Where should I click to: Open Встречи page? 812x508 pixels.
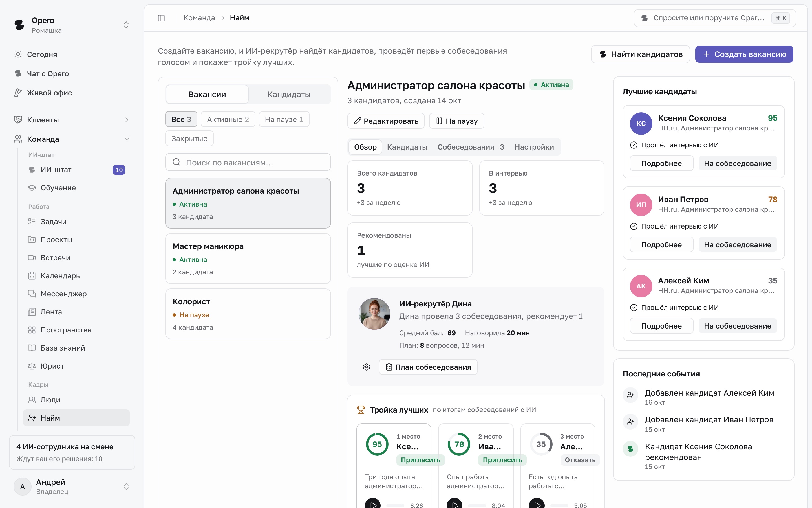(76, 258)
